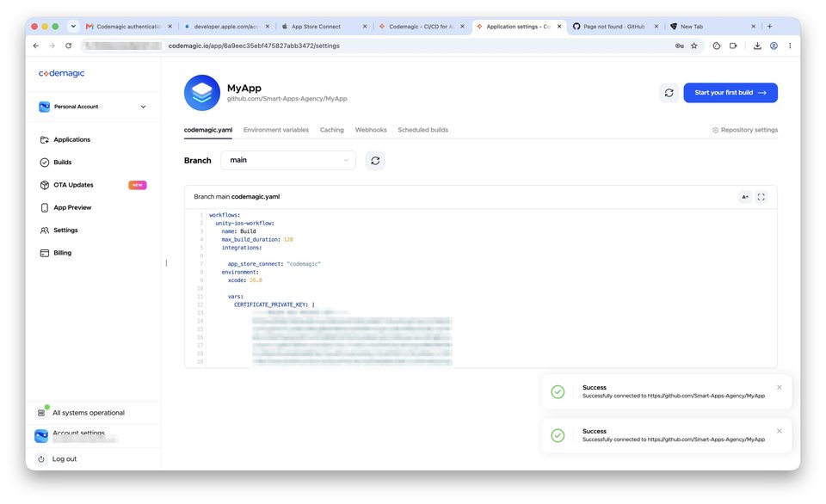Screen dimensions: 826x504
Task: Click the MyApp application icon
Action: pos(201,93)
